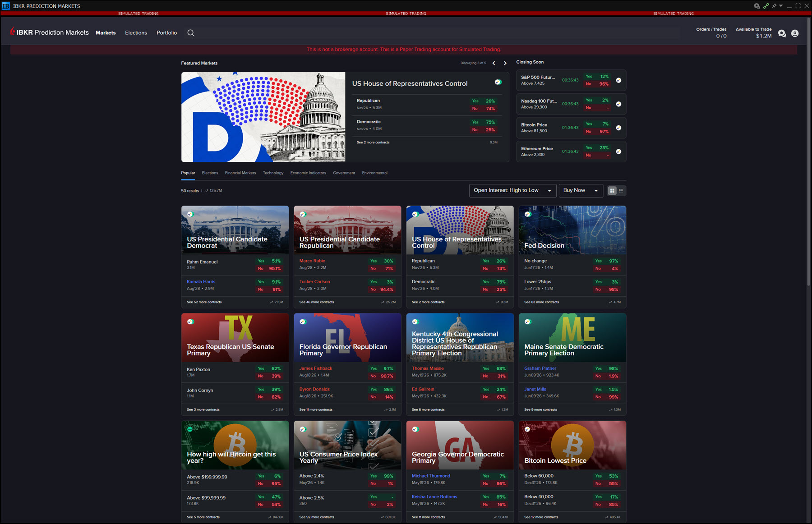Open the Janet Mills contract link

coord(535,390)
